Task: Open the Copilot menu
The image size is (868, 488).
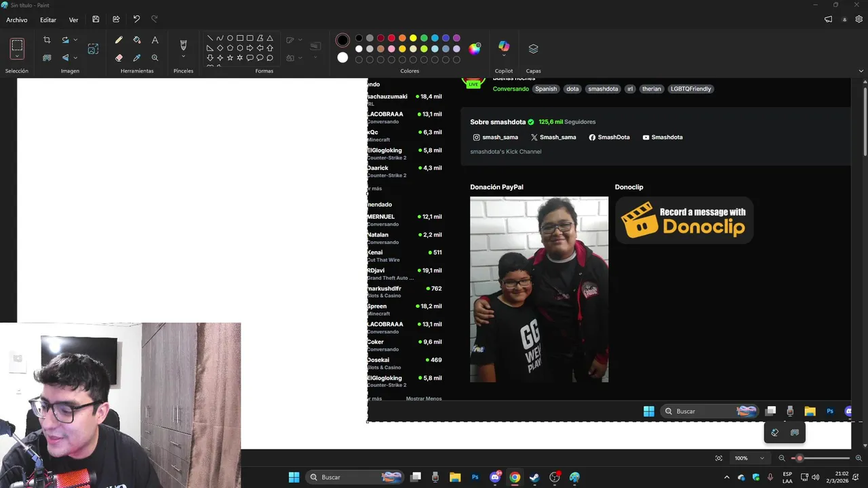Action: click(x=504, y=48)
